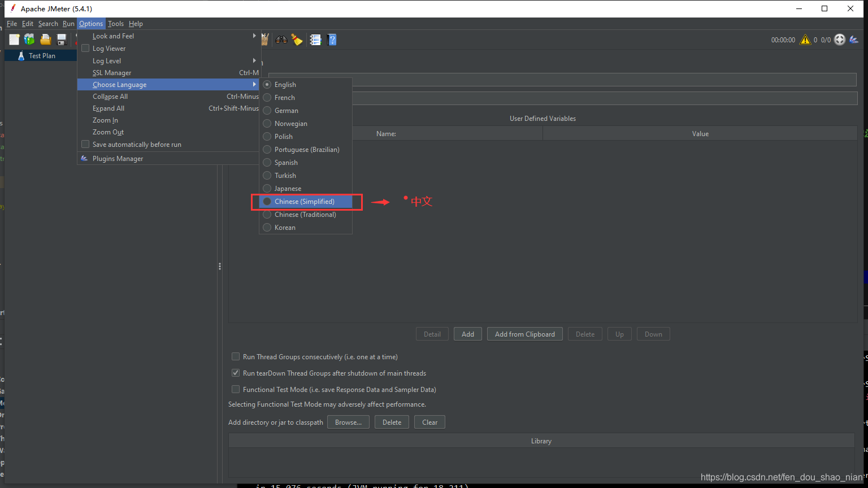Screen dimensions: 868x488
Task: Click the Up button under variables table
Action: [x=620, y=334]
